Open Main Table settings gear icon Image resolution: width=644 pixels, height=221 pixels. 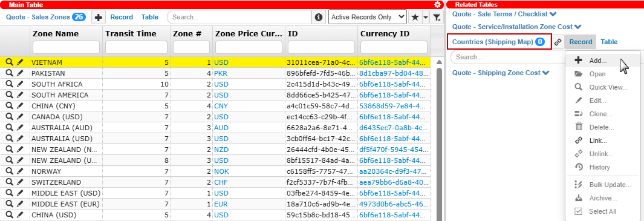pos(437,4)
